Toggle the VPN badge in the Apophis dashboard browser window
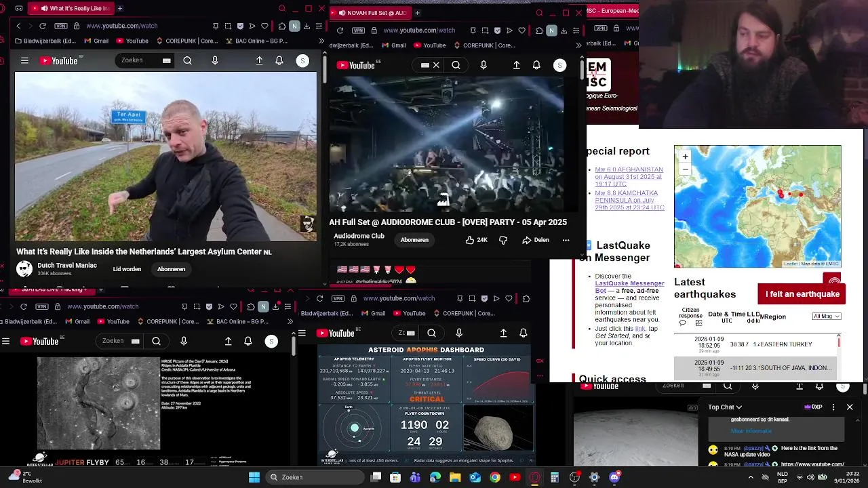868x488 pixels. pos(338,298)
